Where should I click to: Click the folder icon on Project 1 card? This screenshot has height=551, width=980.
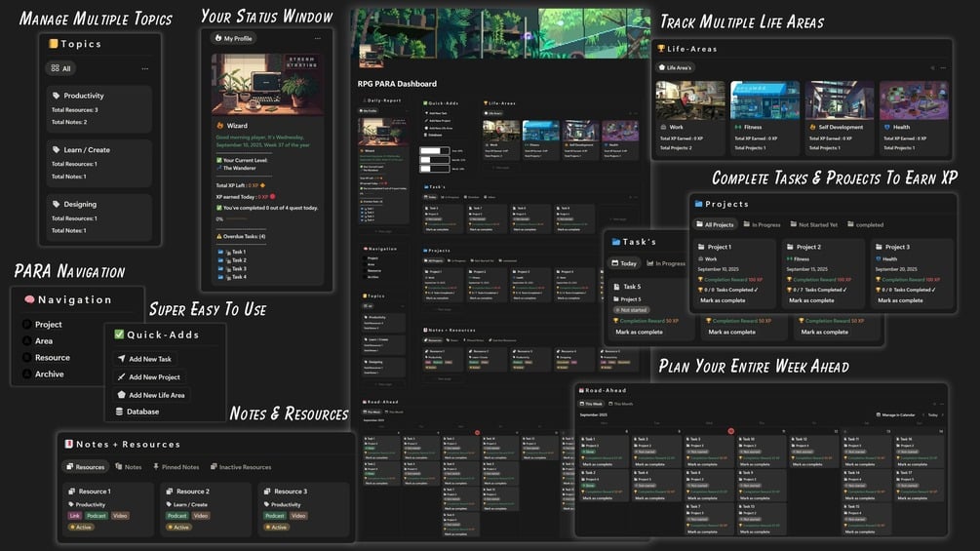click(701, 247)
